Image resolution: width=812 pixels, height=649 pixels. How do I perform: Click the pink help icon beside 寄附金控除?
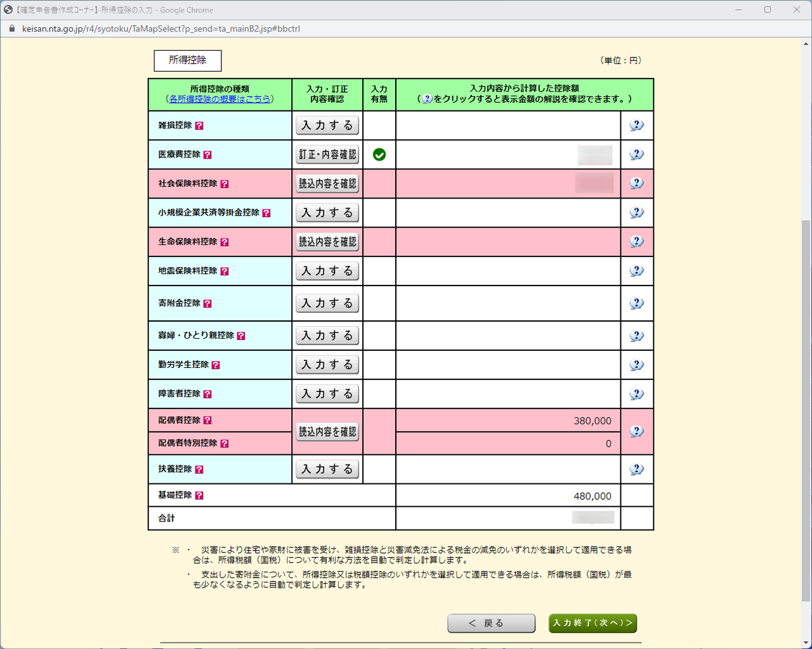[x=207, y=304]
